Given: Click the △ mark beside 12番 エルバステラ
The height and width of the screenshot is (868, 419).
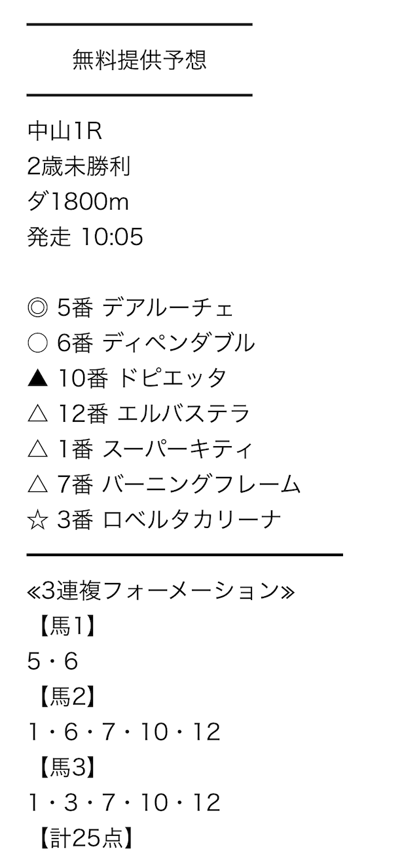Looking at the screenshot, I should (x=39, y=414).
